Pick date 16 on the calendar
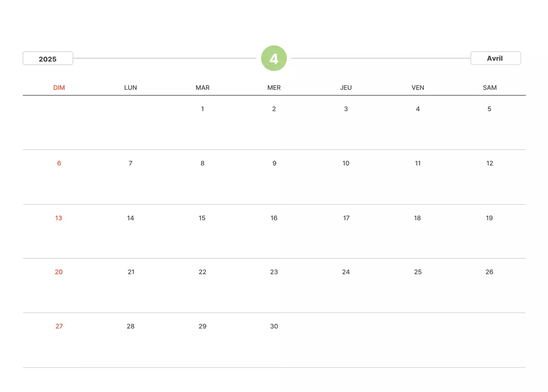 click(x=274, y=218)
